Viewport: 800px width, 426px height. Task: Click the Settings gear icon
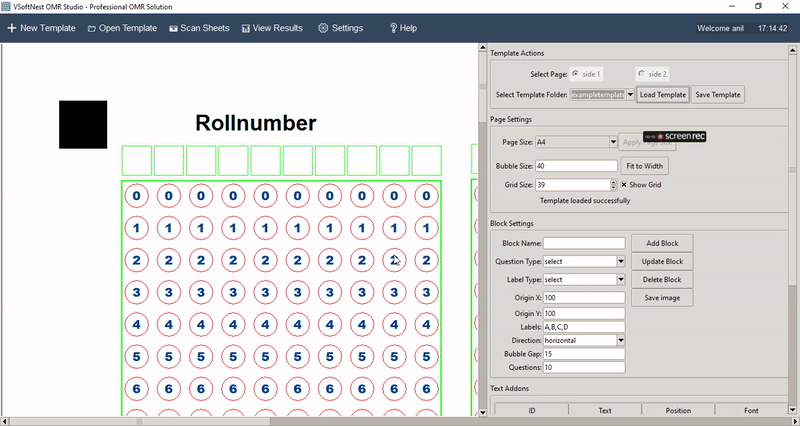pyautogui.click(x=323, y=28)
